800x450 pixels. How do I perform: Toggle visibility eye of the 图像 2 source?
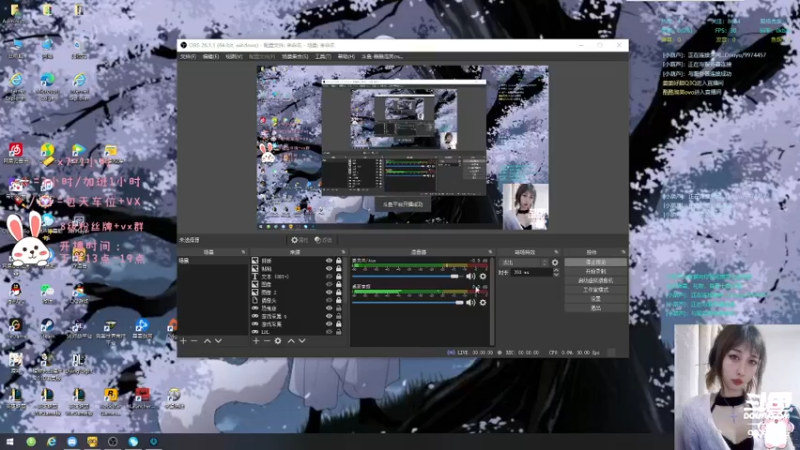coord(329,292)
